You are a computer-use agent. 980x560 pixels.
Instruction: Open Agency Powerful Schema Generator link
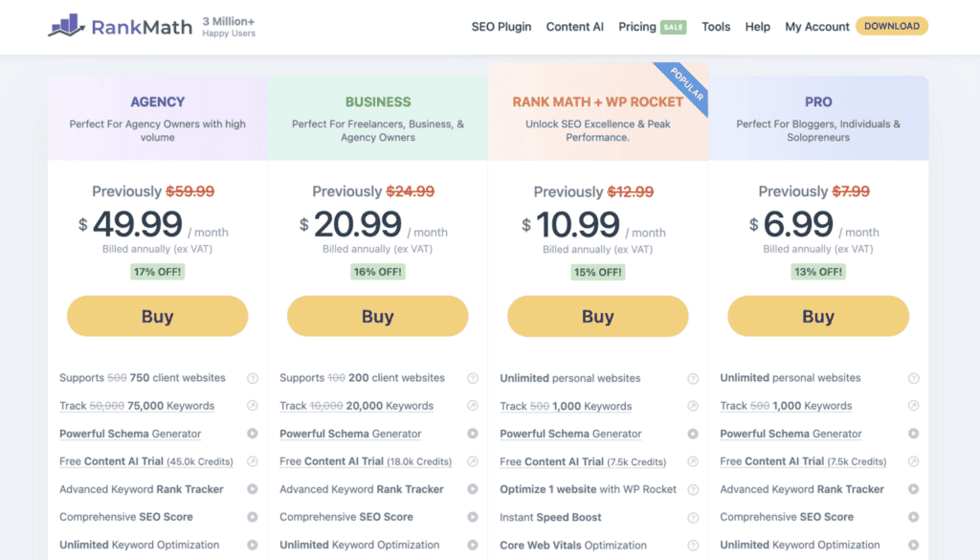pos(130,434)
